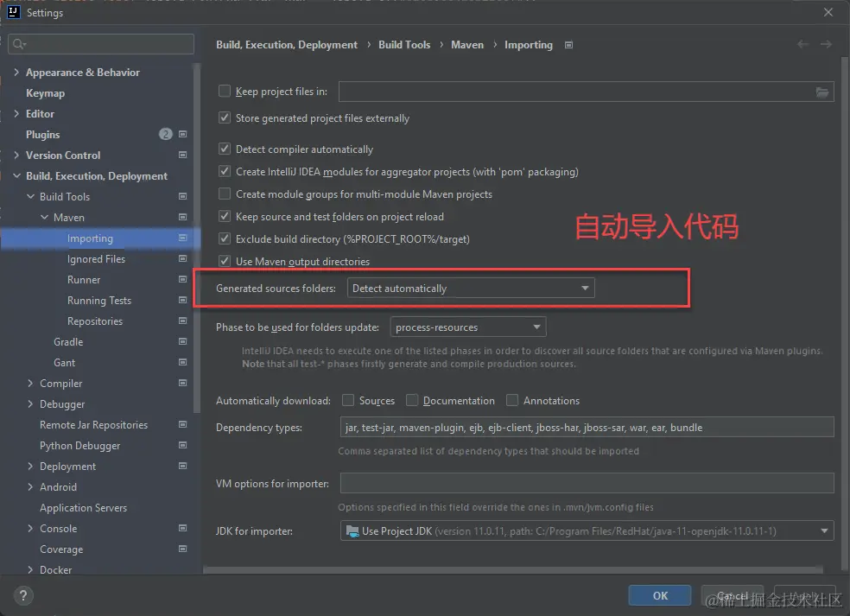This screenshot has width=850, height=616.
Task: Close the Settings dialog
Action: (828, 12)
